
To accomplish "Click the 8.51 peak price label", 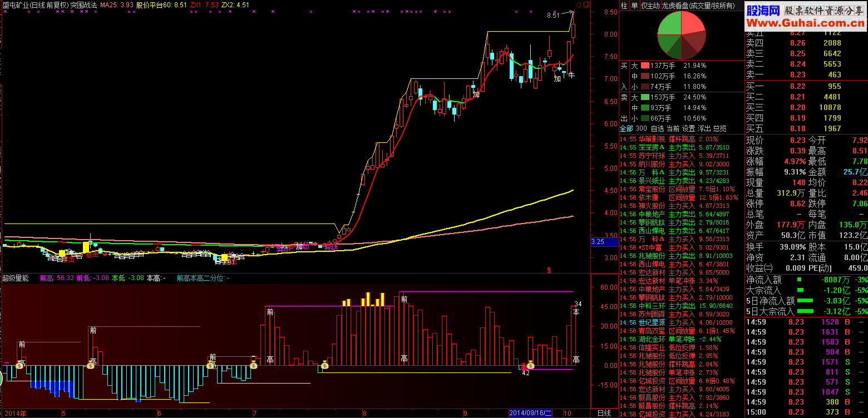I will (x=553, y=16).
